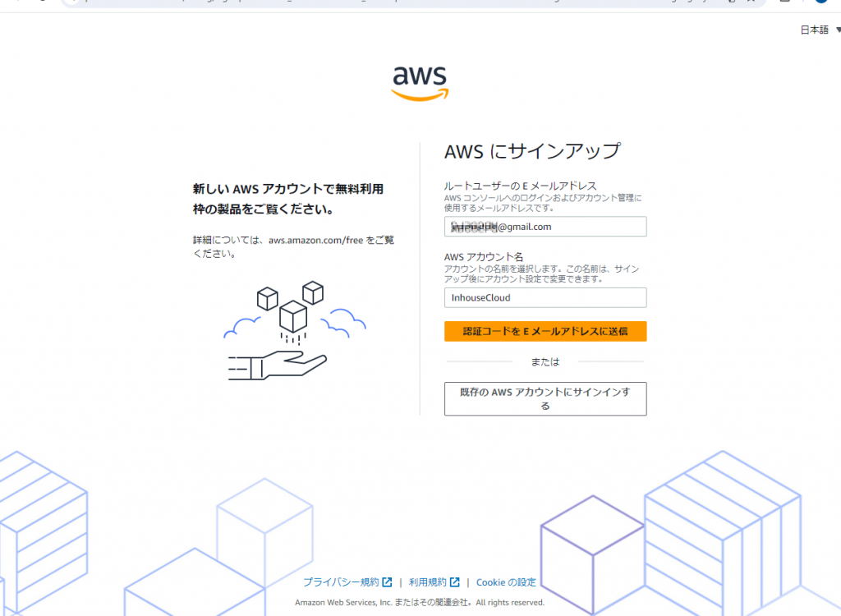Open Cookie の設定 link

click(506, 582)
